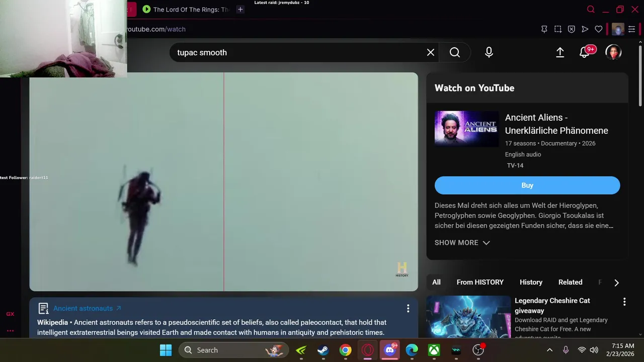Click the pinboard pin icon in address bar
This screenshot has width=644, height=362.
(544, 29)
